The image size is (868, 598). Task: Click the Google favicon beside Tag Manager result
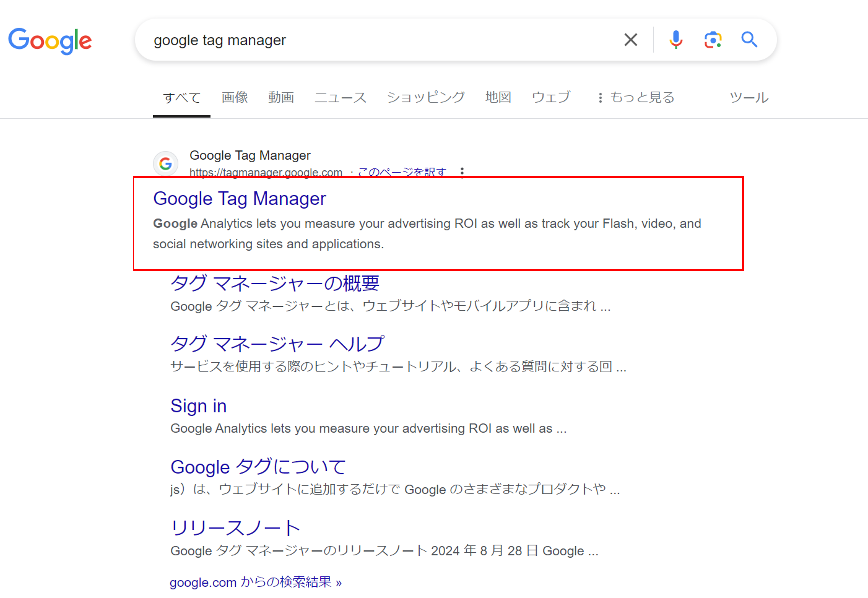tap(166, 164)
